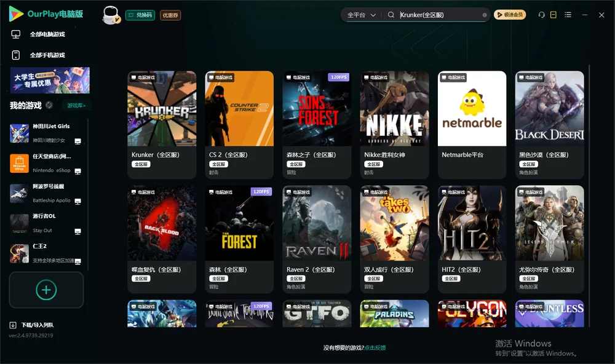Click the 点击反馈 feedback link
This screenshot has width=615, height=364.
click(x=375, y=347)
